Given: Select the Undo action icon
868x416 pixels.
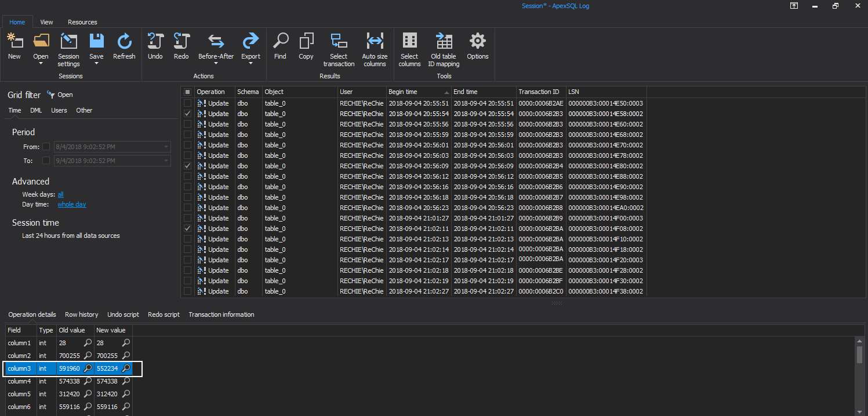Looking at the screenshot, I should click(155, 41).
